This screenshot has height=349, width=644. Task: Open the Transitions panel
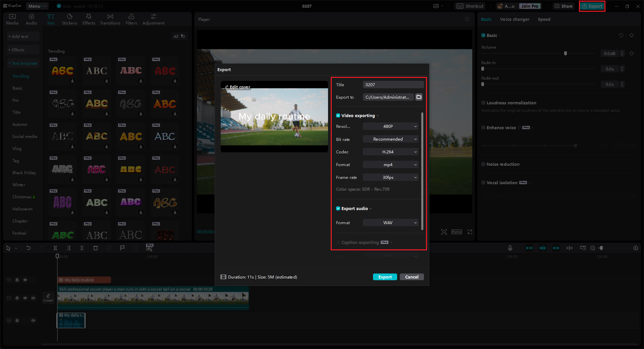pos(110,19)
